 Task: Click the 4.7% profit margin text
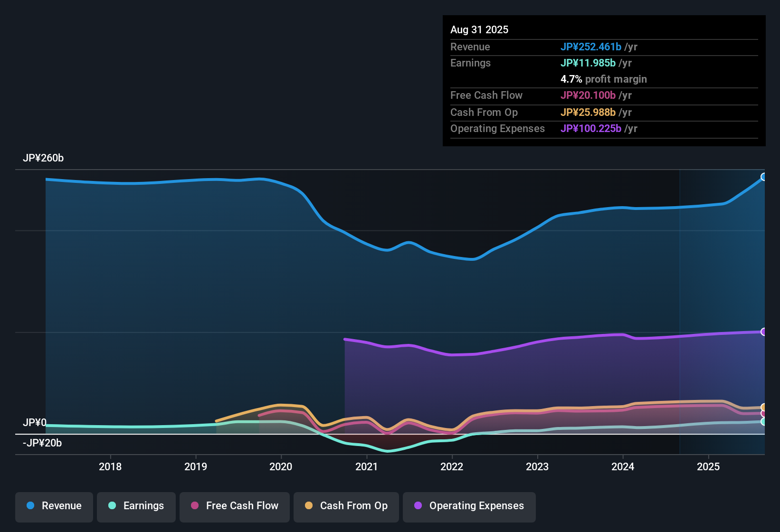point(604,79)
